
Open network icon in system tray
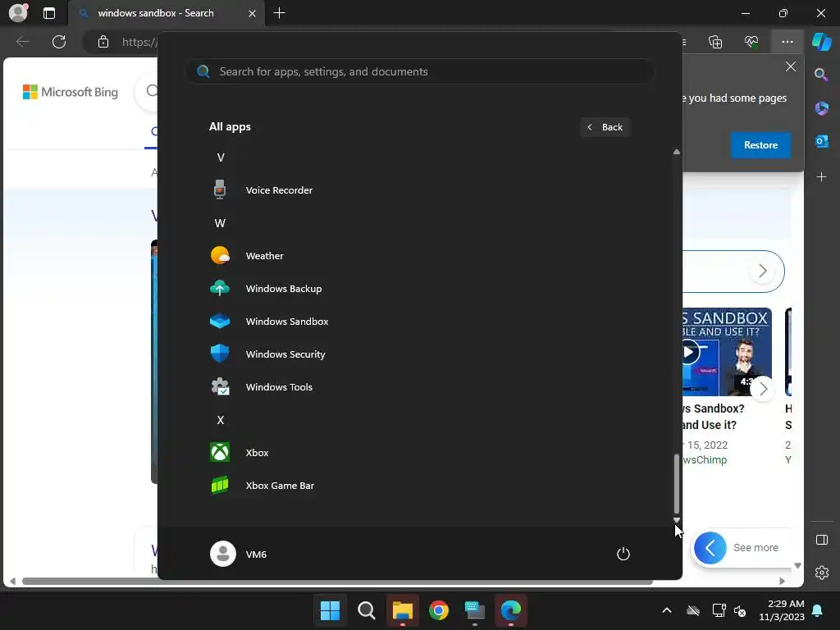tap(719, 610)
